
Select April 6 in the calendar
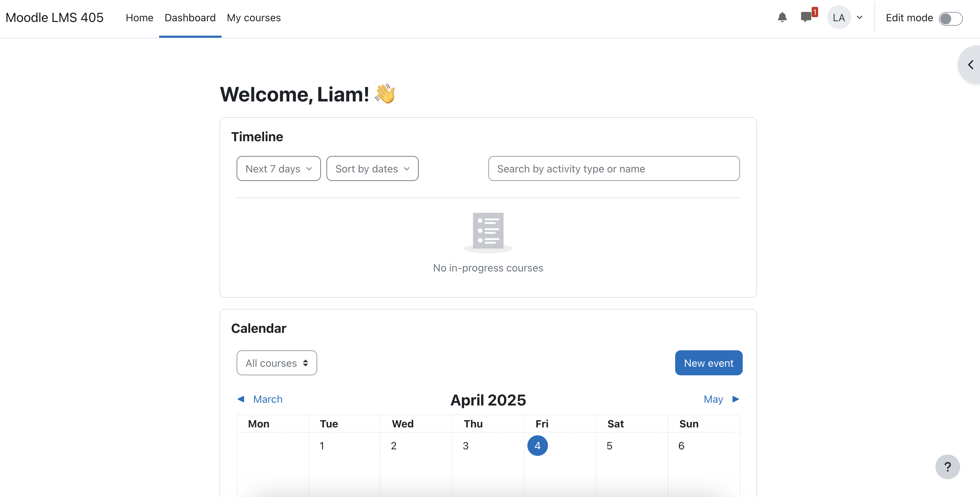[x=681, y=446]
